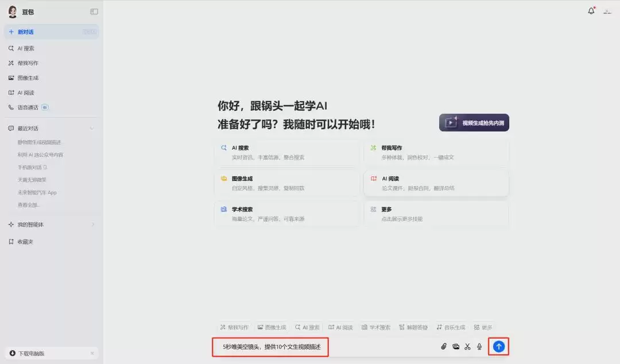Click the 视频生成抢先内测 banner button
Viewport: 620px width, 364px height.
(474, 123)
